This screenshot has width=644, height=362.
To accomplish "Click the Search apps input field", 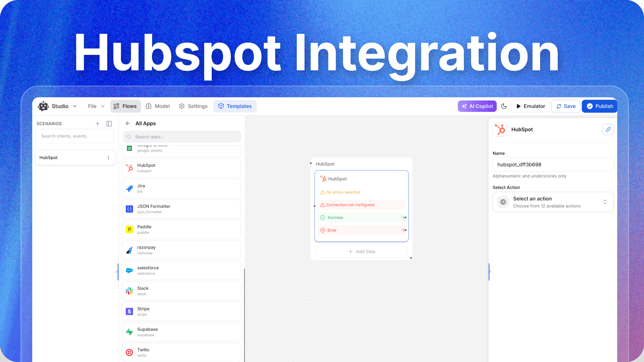I will click(x=182, y=137).
